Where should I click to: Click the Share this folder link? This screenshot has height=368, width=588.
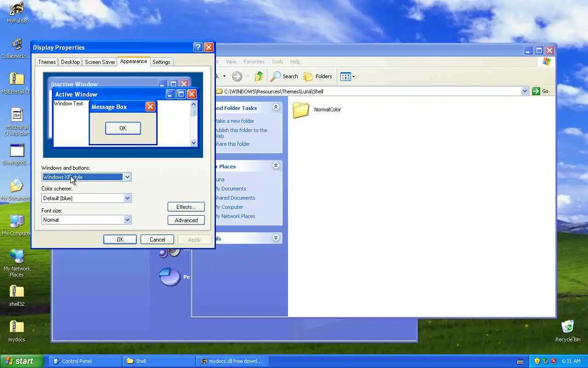(232, 144)
